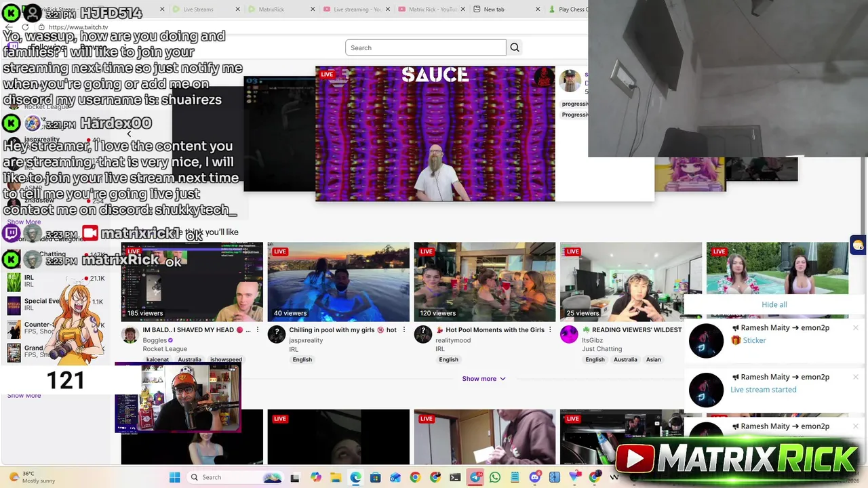Screen dimensions: 868x488
Task: Click Asian tag on ItsGibz stream
Action: 653,360
